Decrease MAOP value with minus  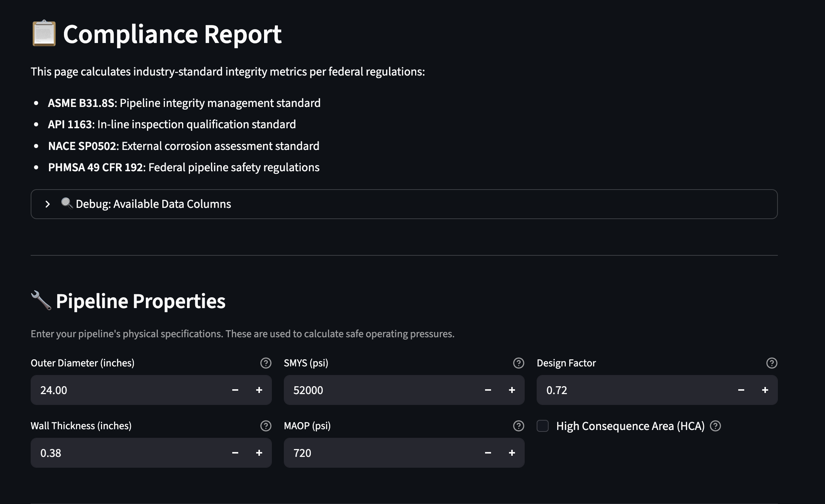[488, 453]
